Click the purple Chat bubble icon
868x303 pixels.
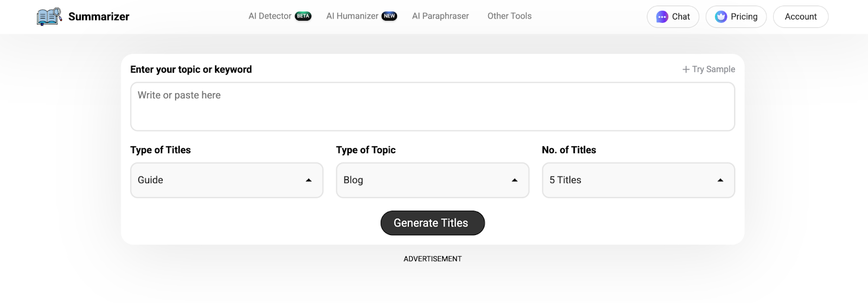662,17
